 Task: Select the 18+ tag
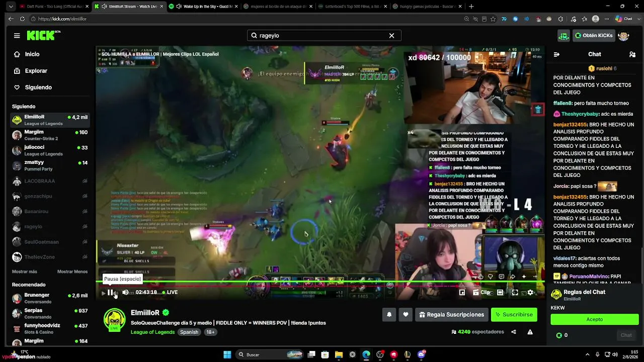pyautogui.click(x=210, y=332)
